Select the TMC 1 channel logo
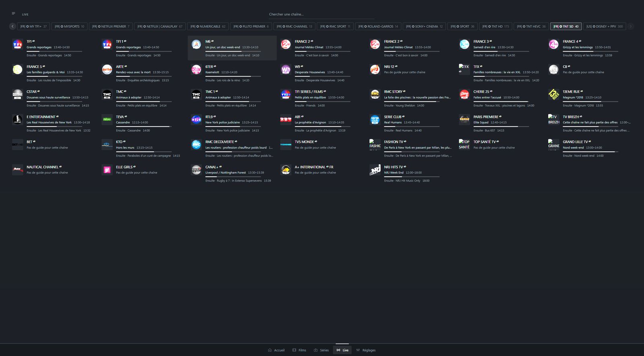The width and height of the screenshot is (644, 356). (196, 95)
